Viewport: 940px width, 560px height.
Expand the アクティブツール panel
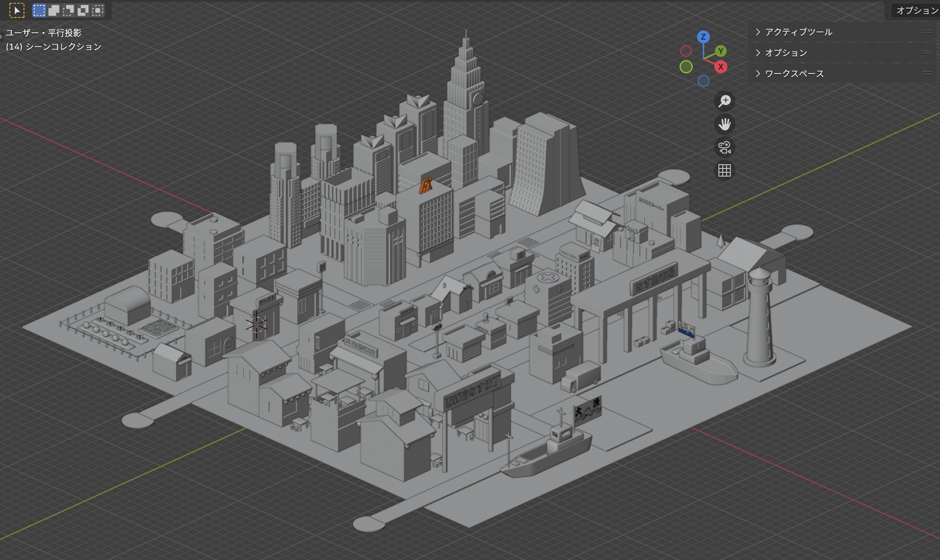(x=798, y=32)
